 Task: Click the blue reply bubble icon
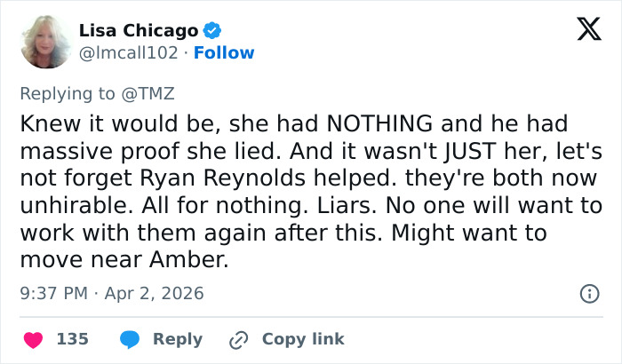tap(130, 339)
